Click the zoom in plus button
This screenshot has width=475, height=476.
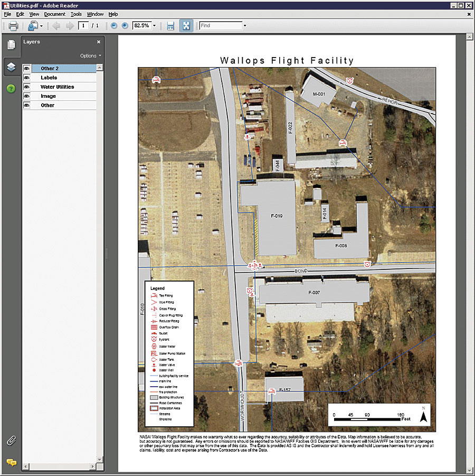pos(125,26)
